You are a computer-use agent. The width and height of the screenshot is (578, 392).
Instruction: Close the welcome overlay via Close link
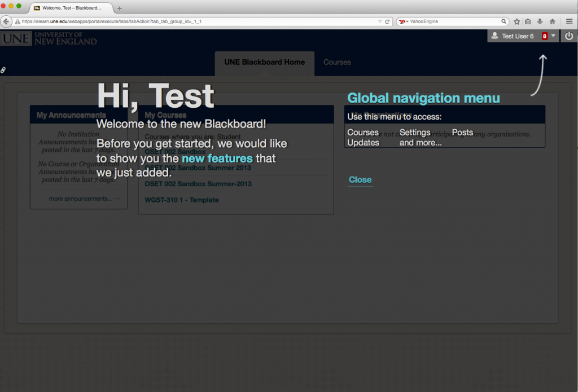[360, 180]
